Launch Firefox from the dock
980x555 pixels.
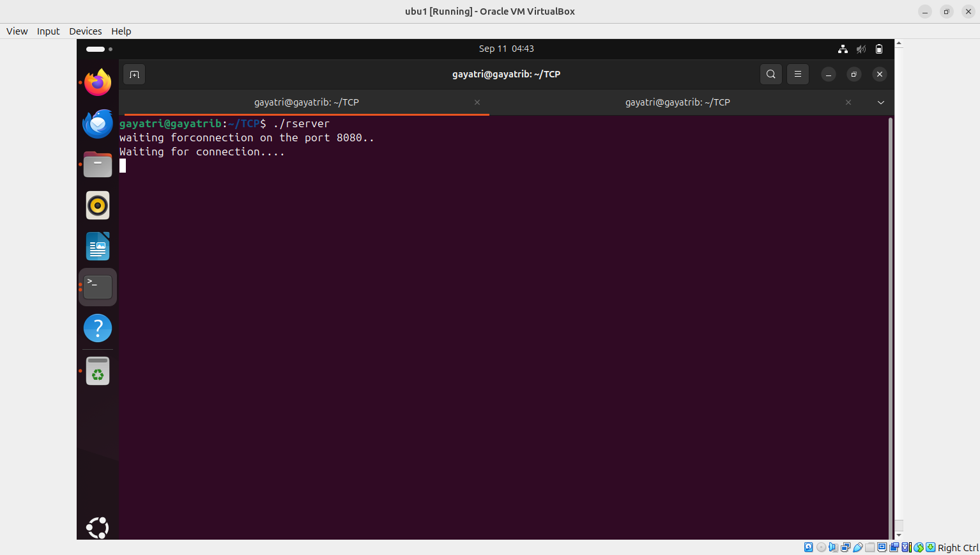tap(98, 82)
